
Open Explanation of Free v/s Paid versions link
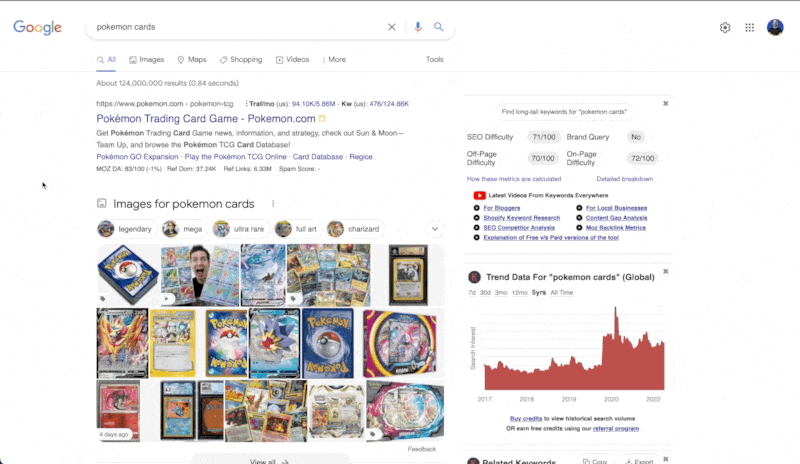tap(551, 238)
